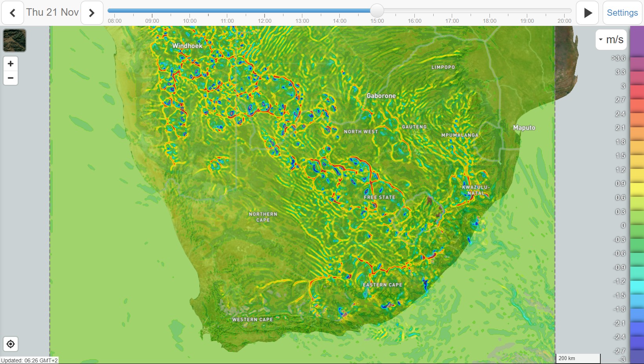Click the FREE STATE province label
Image resolution: width=644 pixels, height=364 pixels.
[x=379, y=198]
